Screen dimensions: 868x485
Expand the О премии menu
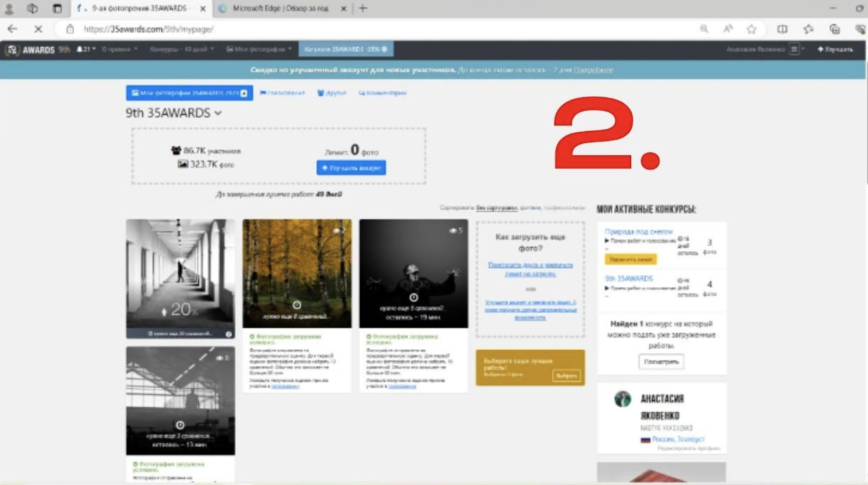click(120, 49)
